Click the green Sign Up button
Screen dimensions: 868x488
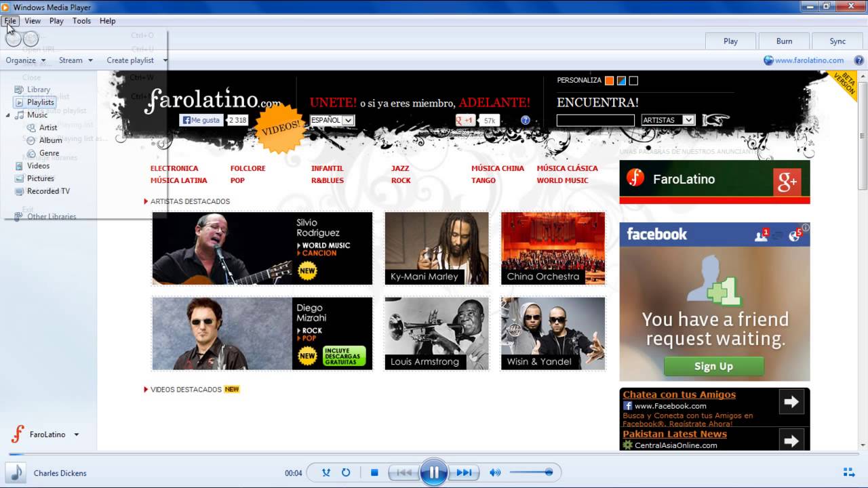pos(713,366)
